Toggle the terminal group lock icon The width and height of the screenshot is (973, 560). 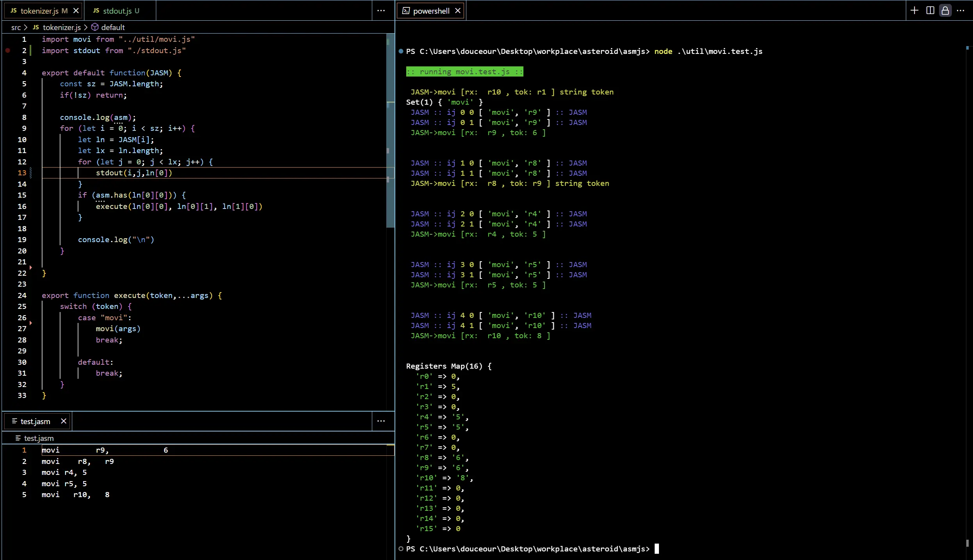pyautogui.click(x=945, y=11)
